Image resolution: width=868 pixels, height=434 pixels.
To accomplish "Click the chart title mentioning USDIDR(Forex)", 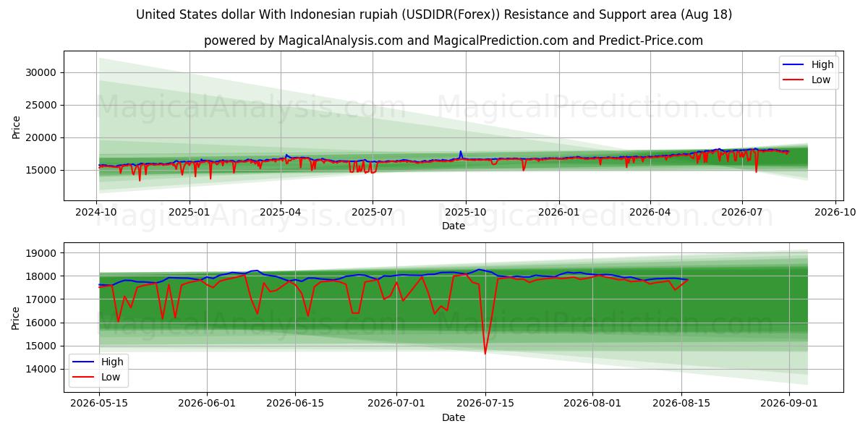I will pyautogui.click(x=434, y=14).
